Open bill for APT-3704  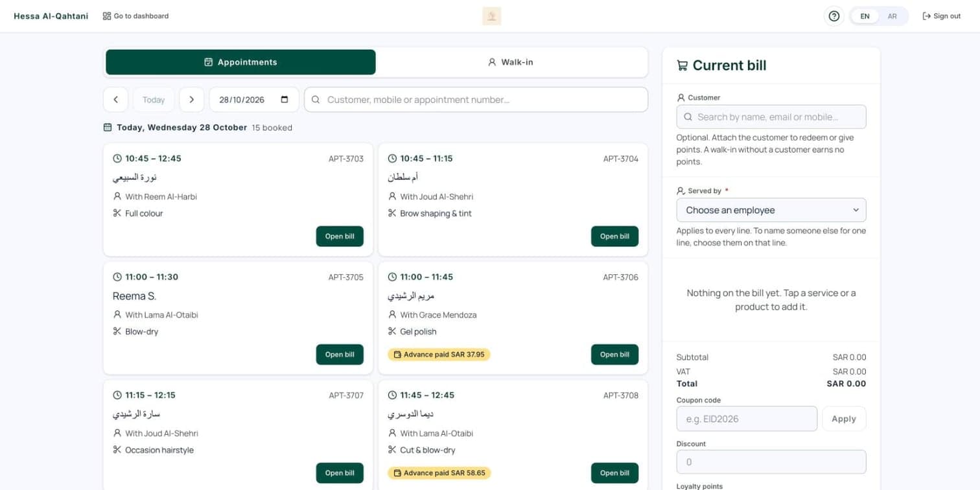click(614, 237)
